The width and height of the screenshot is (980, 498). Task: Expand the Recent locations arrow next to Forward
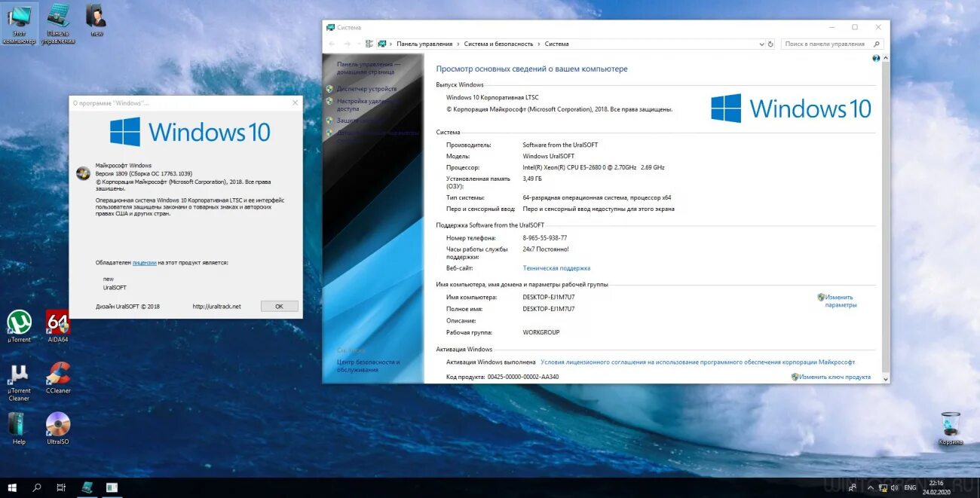click(357, 44)
